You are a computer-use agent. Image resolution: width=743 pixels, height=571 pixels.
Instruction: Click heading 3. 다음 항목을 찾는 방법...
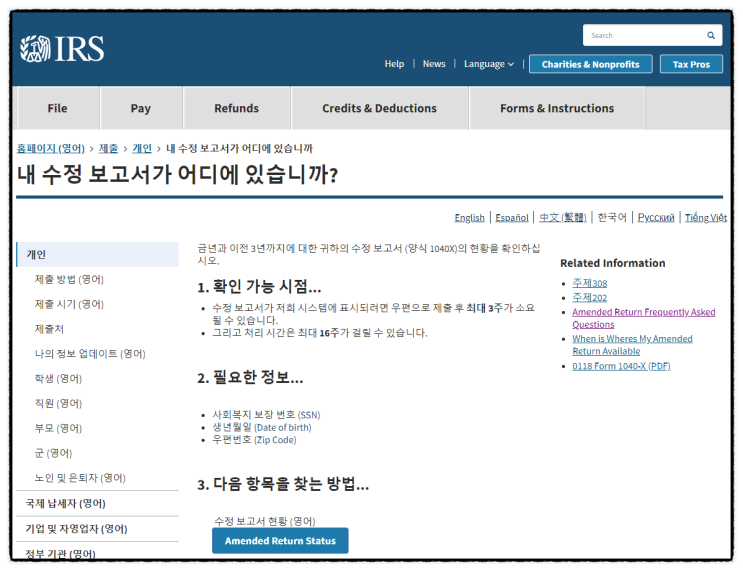point(283,484)
